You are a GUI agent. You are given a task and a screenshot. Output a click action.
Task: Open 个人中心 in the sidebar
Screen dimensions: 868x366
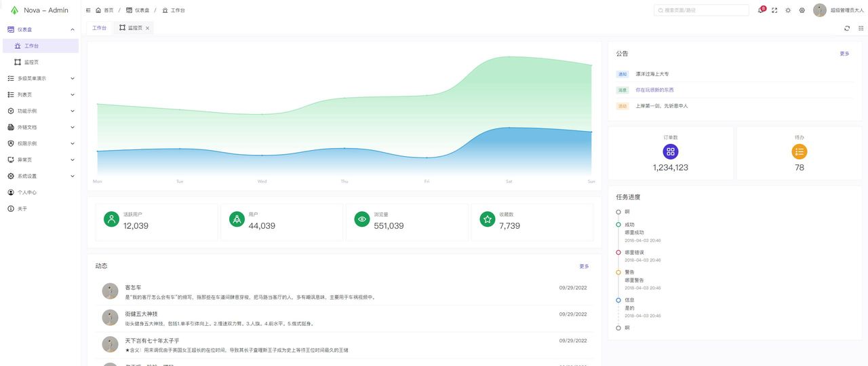pyautogui.click(x=41, y=192)
